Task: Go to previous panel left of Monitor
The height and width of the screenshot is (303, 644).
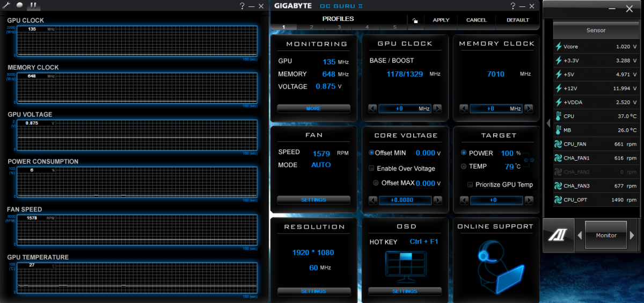Action: (x=580, y=235)
